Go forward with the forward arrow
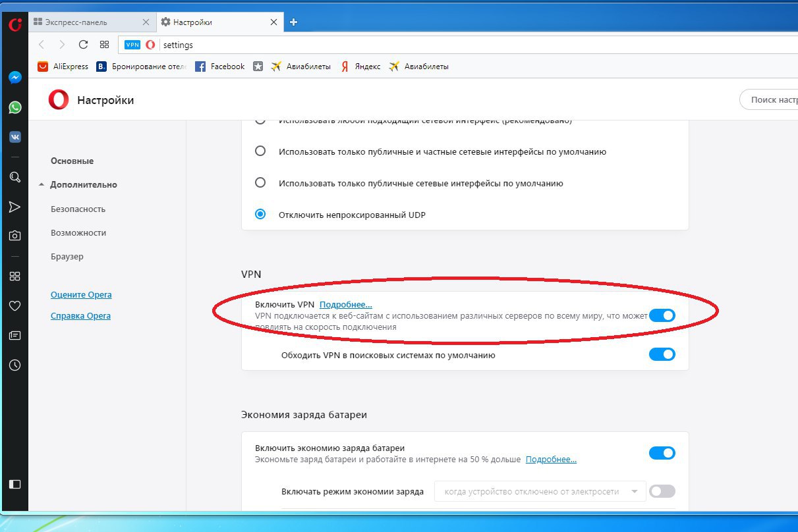The image size is (798, 532). (62, 45)
